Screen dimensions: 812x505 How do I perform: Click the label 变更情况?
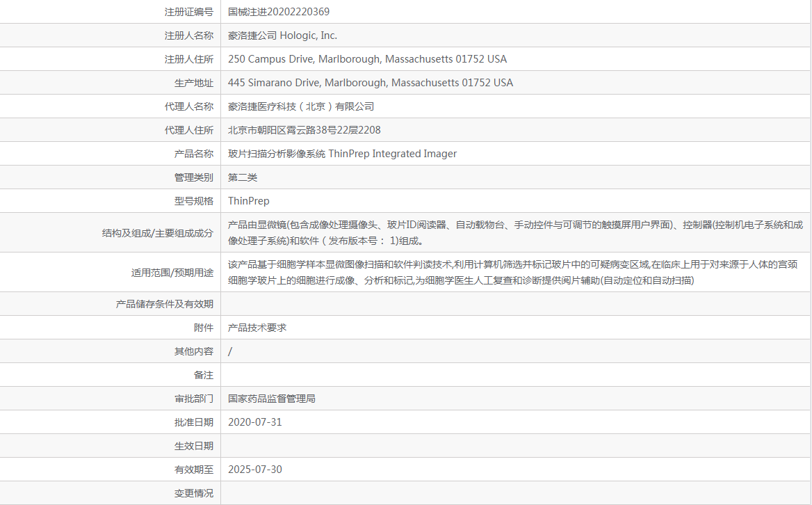coord(194,493)
